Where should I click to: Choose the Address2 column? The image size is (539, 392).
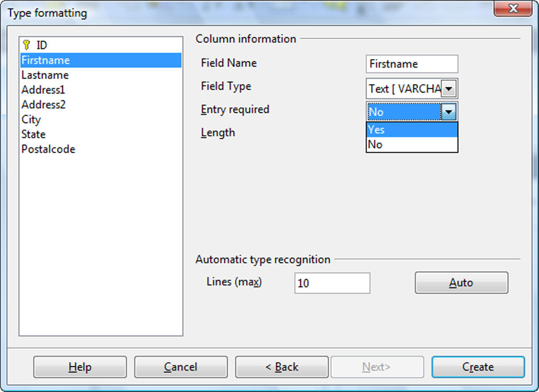tap(43, 105)
